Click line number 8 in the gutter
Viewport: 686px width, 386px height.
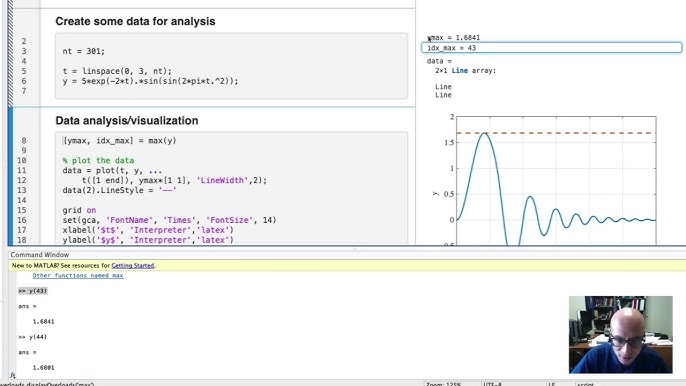tap(24, 140)
